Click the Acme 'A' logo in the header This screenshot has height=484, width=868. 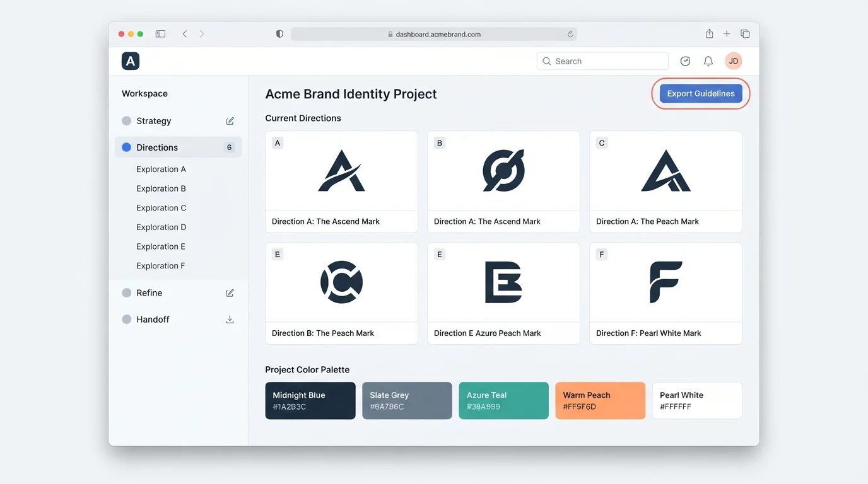pyautogui.click(x=131, y=61)
